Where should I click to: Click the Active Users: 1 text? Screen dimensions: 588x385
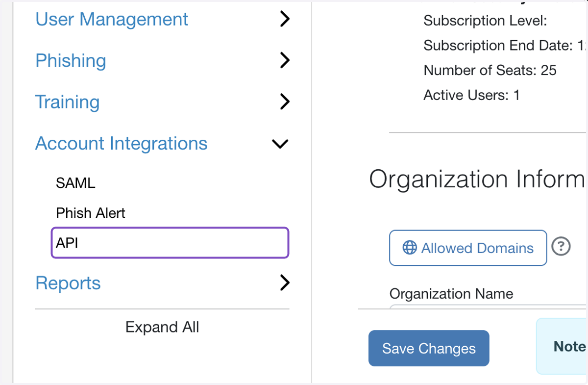coord(471,95)
